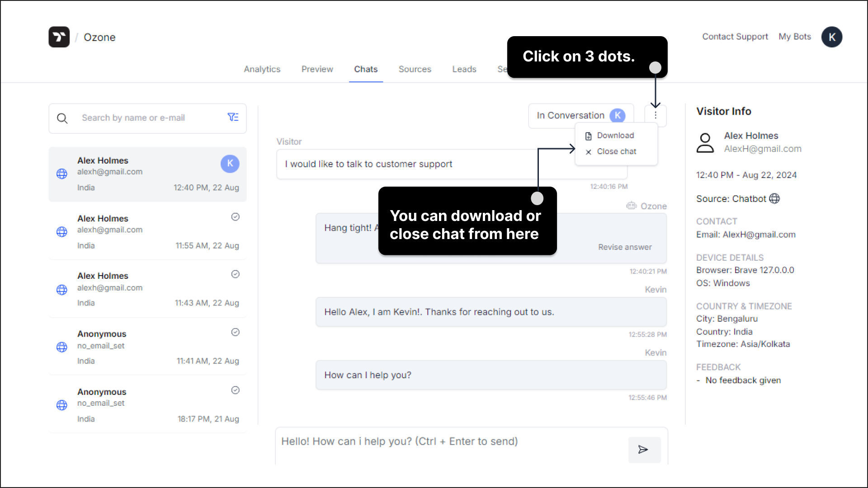Click the agent K badge in In Conversation
868x488 pixels.
[x=618, y=116]
